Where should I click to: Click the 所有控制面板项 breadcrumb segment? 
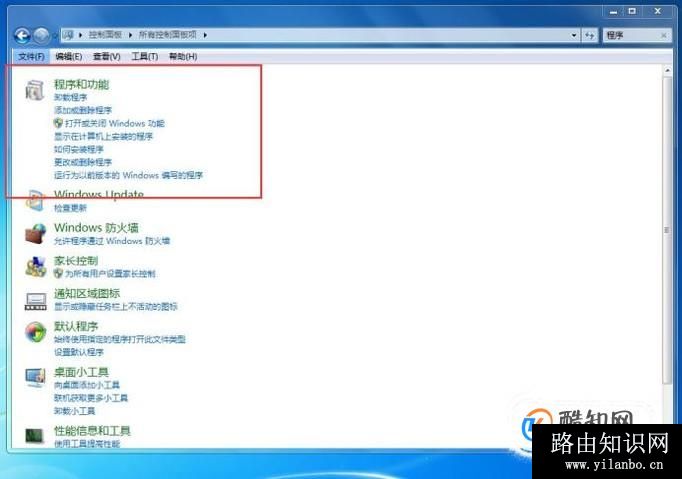[x=167, y=35]
